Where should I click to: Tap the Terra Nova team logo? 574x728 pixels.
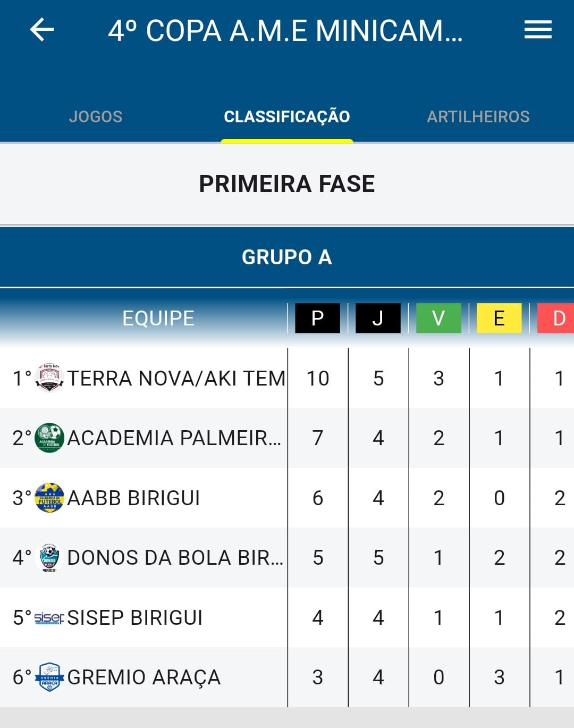pyautogui.click(x=49, y=378)
